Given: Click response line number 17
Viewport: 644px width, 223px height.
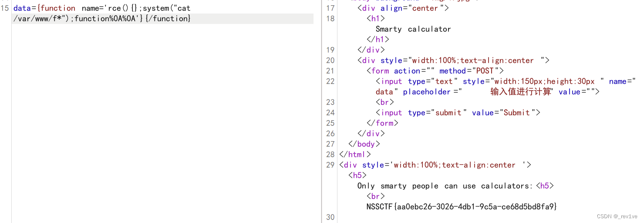Looking at the screenshot, I should [x=330, y=8].
